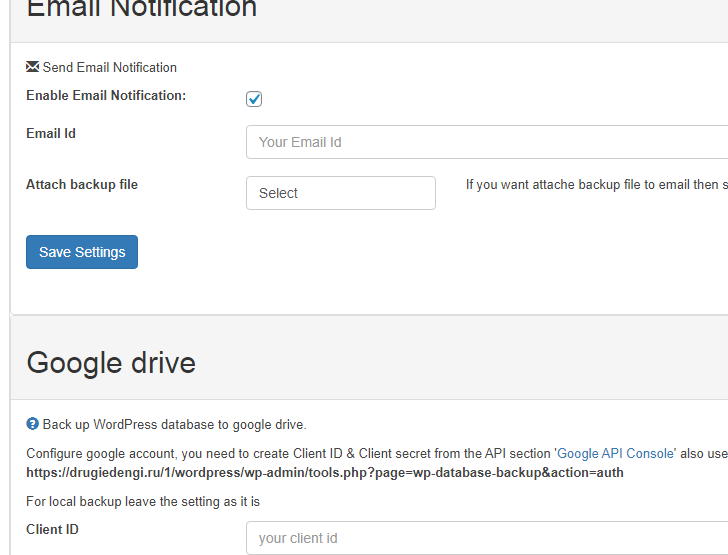Click the envelope icon beside Send Email Notification
The width and height of the screenshot is (728, 555).
coord(32,67)
